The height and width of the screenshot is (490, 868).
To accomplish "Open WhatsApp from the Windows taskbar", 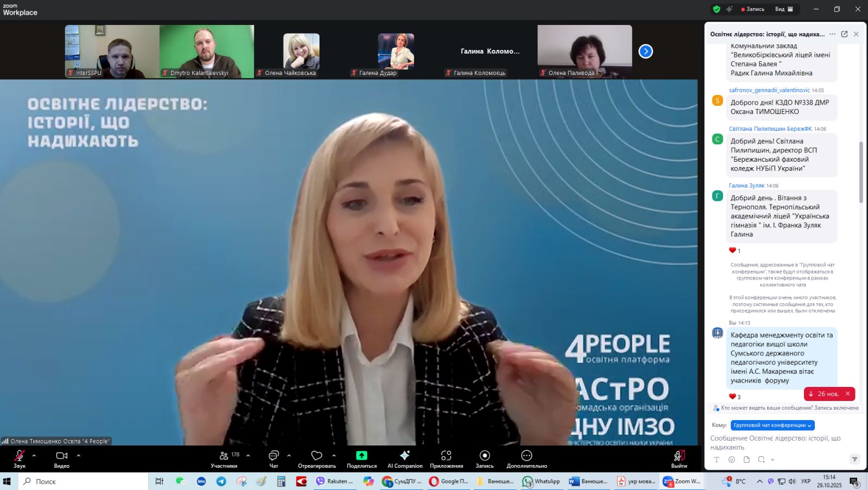I will [x=541, y=481].
